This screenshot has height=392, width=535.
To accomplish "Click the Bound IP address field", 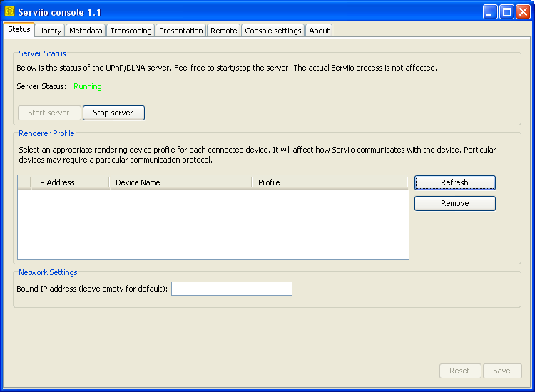I will 231,289.
